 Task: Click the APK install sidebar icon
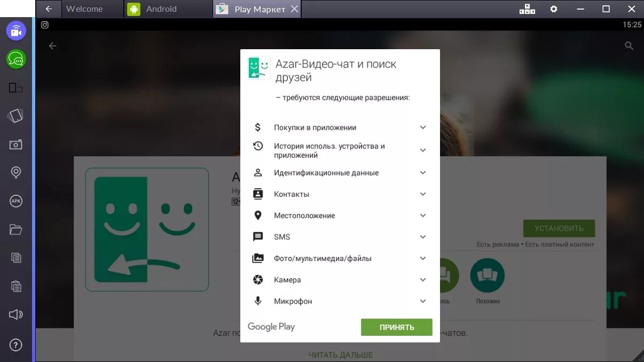pos(16,201)
